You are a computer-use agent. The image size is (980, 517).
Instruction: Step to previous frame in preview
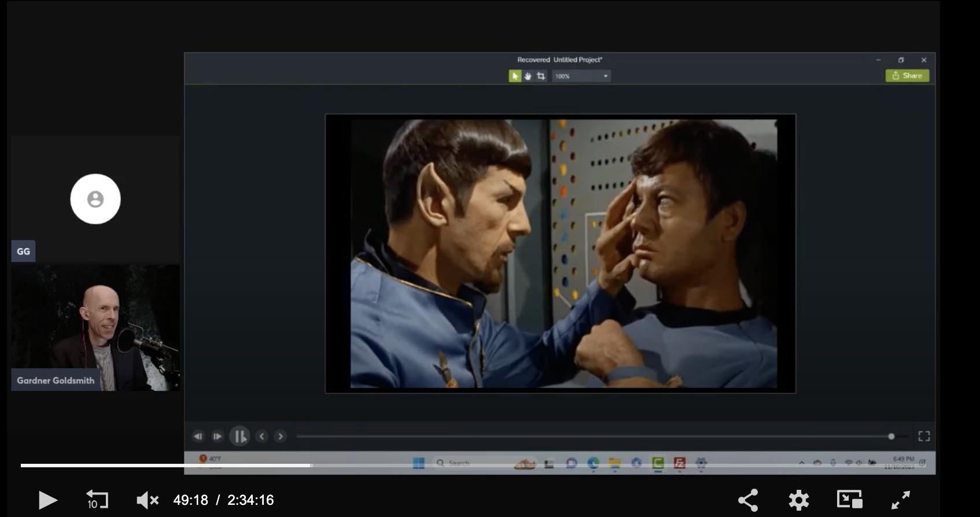tap(198, 436)
